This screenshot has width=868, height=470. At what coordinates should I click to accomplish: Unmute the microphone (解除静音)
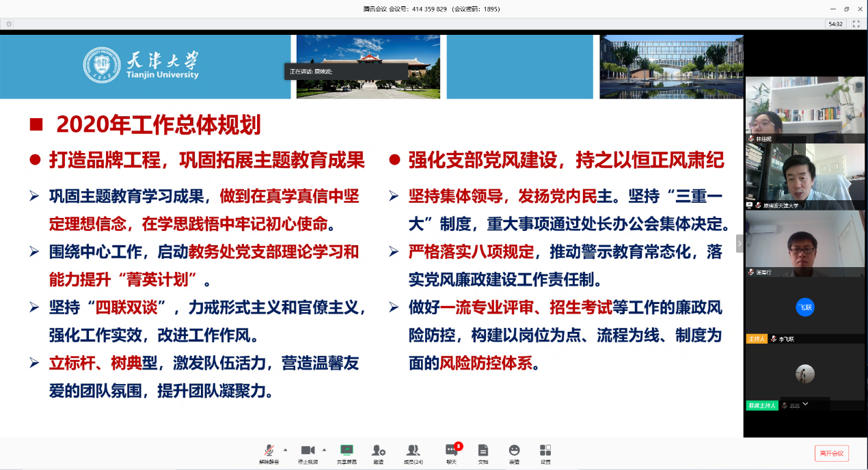point(269,451)
